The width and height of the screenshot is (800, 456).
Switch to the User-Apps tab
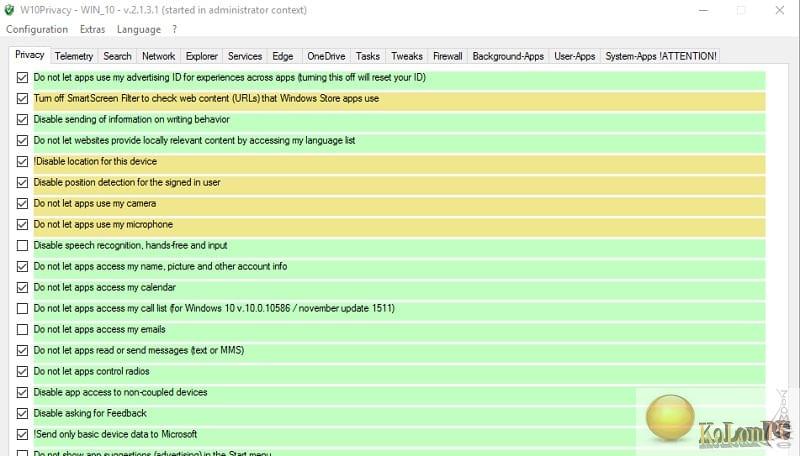(x=574, y=56)
